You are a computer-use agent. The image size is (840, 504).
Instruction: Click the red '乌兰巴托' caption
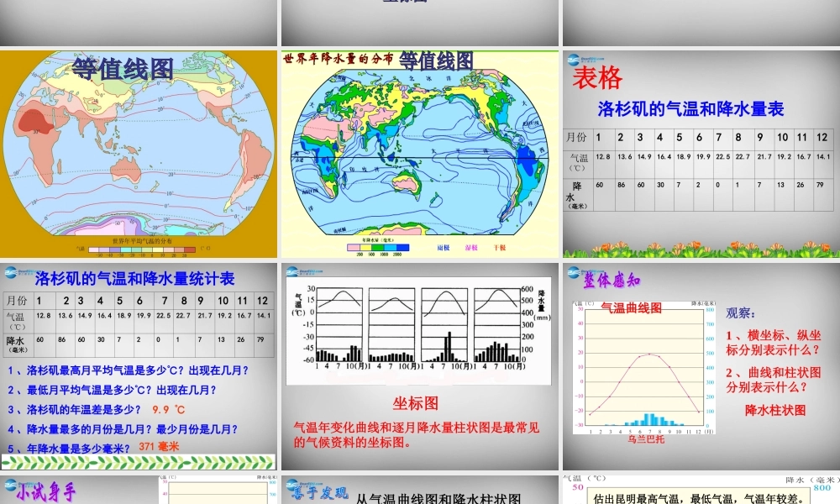[x=646, y=439]
